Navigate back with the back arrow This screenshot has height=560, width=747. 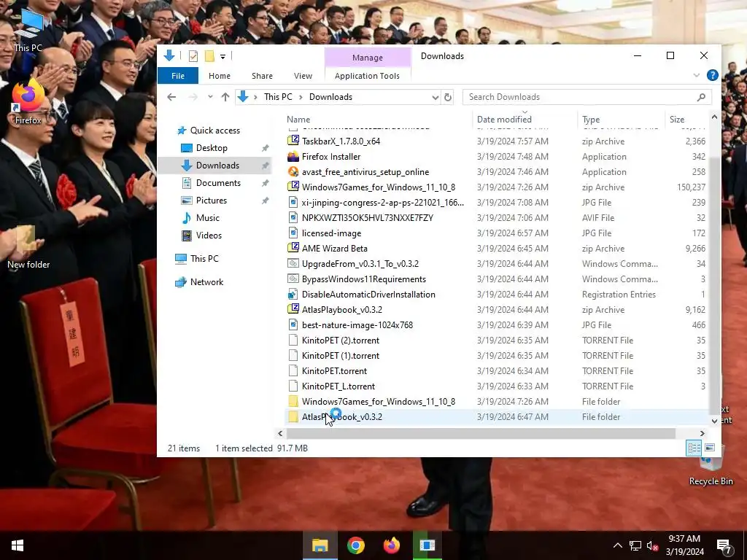[171, 97]
